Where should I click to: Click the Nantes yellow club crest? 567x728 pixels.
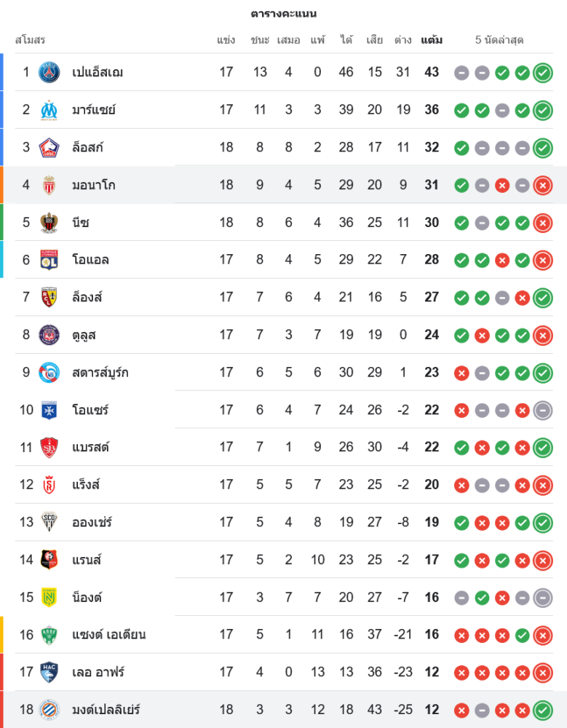[49, 597]
